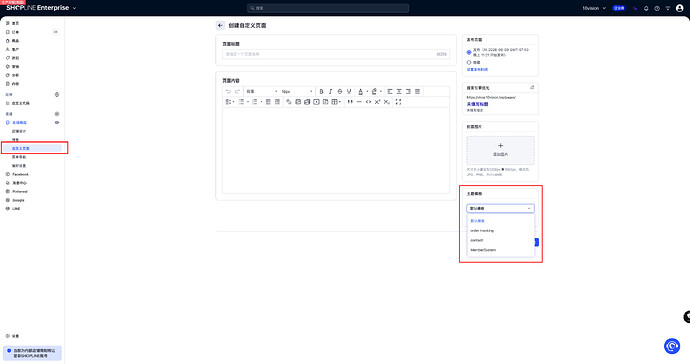Toggle underline formatting in the editor
Screen dimensions: 690x364
click(x=349, y=92)
